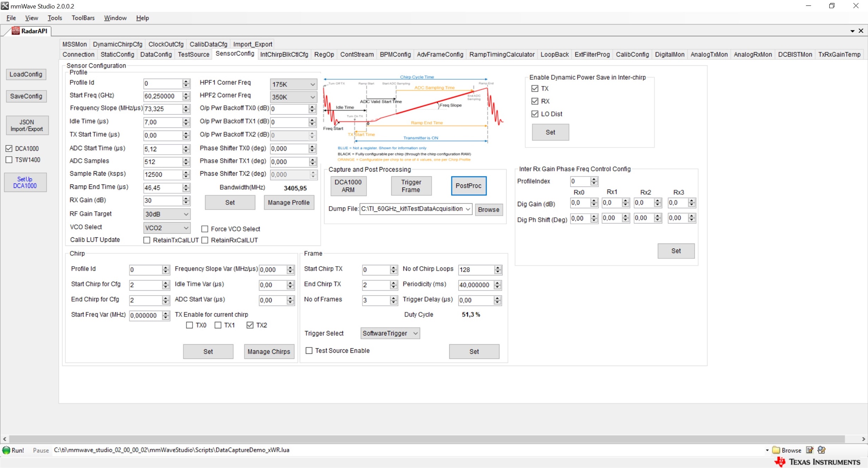Image resolution: width=868 pixels, height=468 pixels.
Task: Decrease the RX Gain (dB) stepper
Action: tap(186, 204)
